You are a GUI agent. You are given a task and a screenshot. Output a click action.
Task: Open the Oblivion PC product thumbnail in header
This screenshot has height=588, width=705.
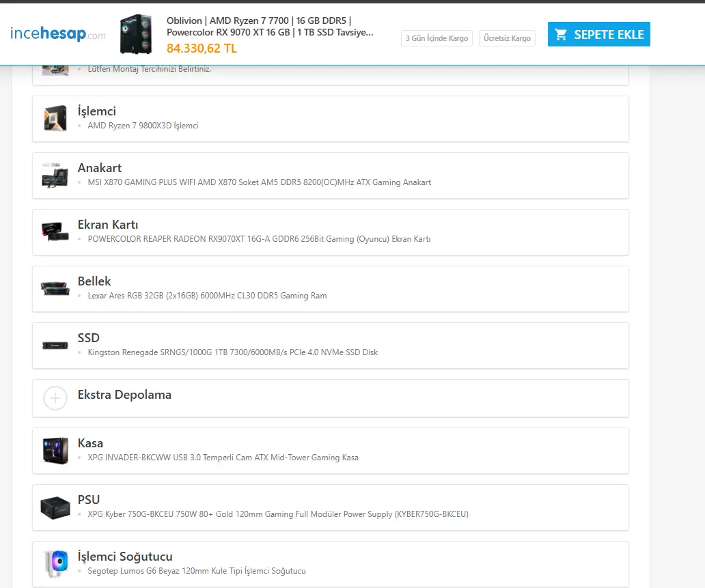coord(136,34)
